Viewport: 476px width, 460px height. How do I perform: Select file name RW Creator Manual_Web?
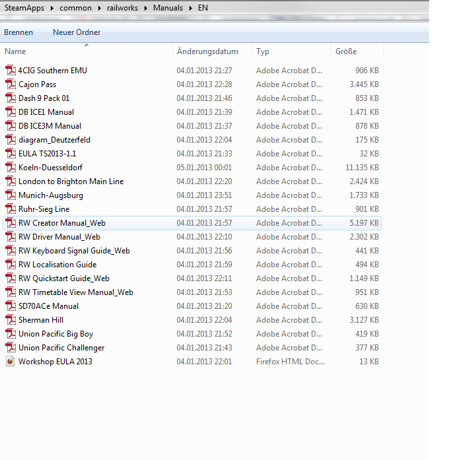[62, 223]
